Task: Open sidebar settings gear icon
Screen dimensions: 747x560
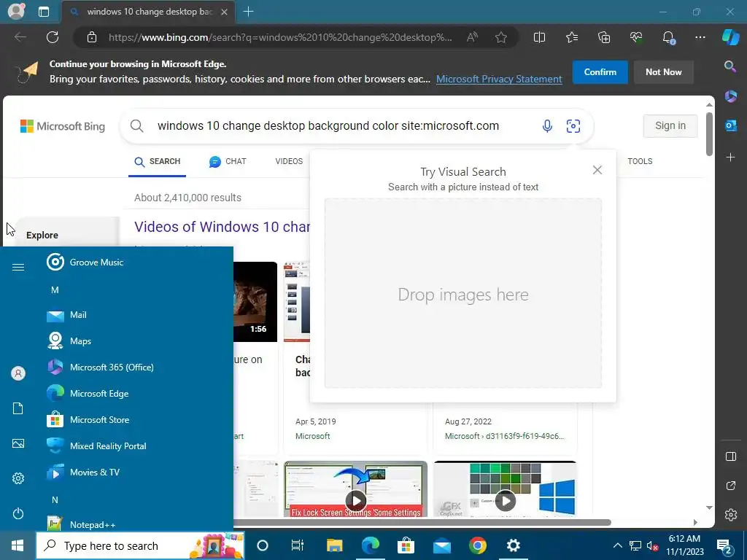Action: click(731, 515)
